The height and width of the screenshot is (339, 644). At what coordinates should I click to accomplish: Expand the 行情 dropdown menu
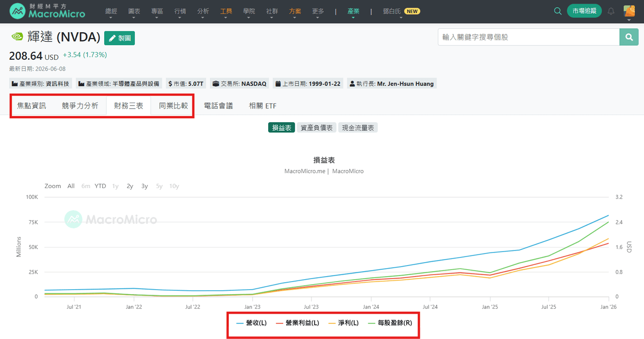[x=180, y=11]
